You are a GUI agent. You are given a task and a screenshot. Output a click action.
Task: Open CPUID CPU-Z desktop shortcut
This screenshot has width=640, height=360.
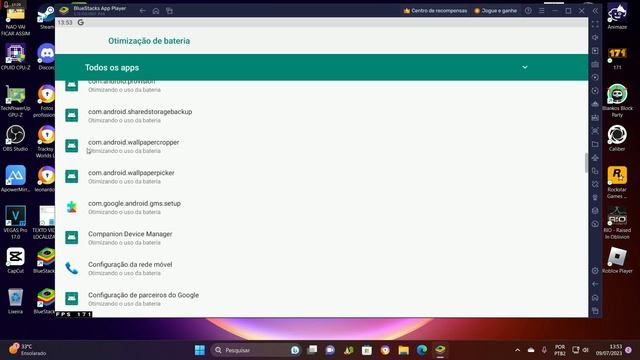(16, 57)
